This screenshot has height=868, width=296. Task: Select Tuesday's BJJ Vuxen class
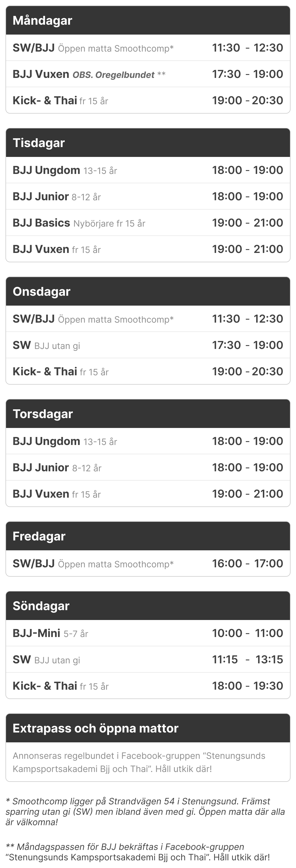point(147,249)
